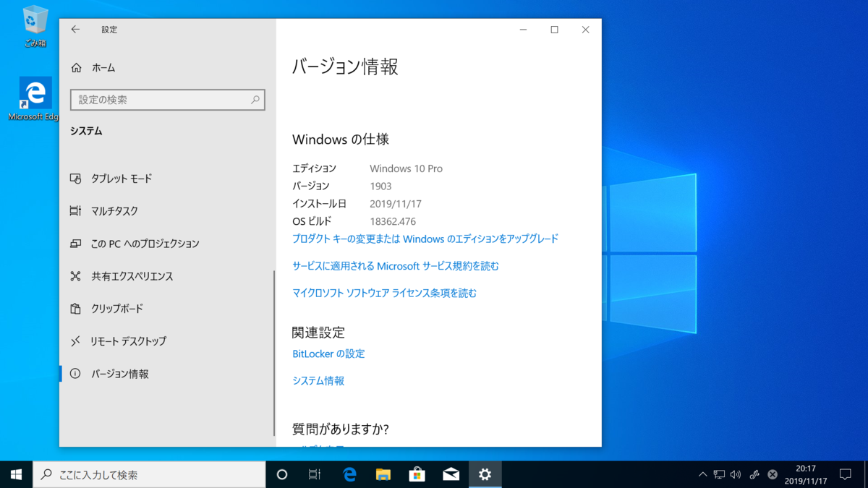This screenshot has height=488, width=868.
Task: Click the この PC へのプロジェクション icon
Action: tap(75, 244)
